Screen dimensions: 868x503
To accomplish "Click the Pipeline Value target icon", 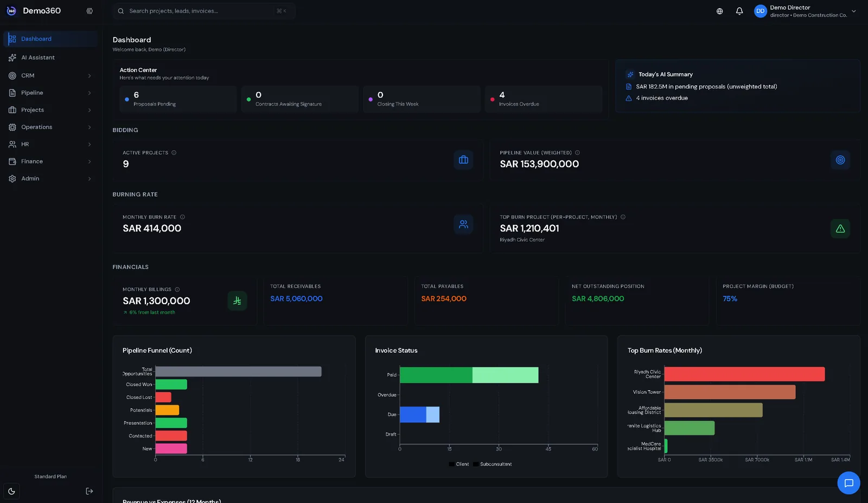I will pyautogui.click(x=840, y=160).
